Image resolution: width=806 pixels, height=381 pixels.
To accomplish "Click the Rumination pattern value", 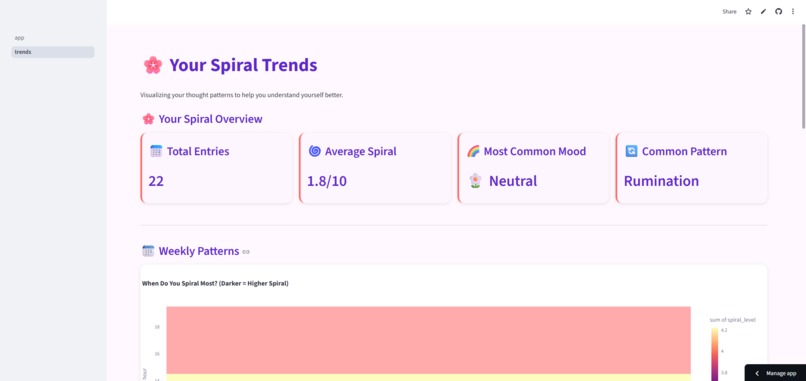I will tap(661, 181).
